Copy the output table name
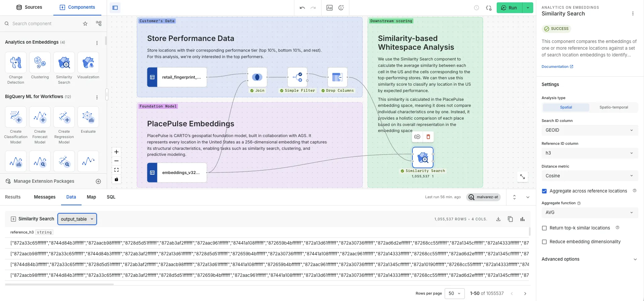Image resolution: width=644 pixels, height=301 pixels. 510,219
